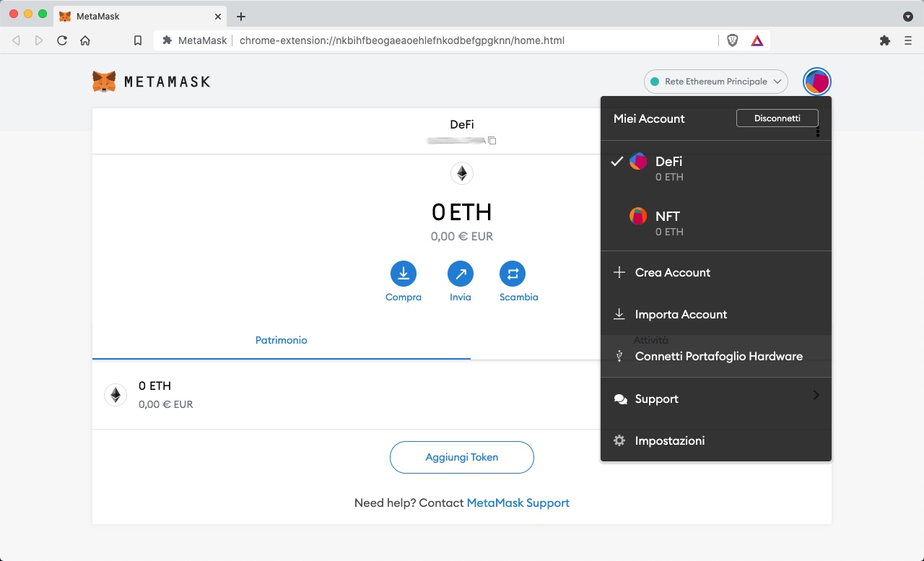924x561 pixels.
Task: Click the MetaMask fox logo
Action: (x=104, y=82)
